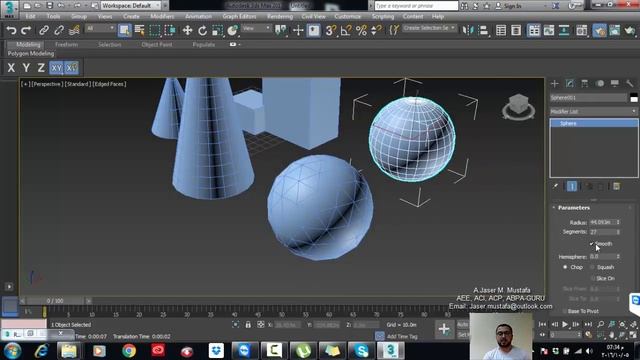This screenshot has height=360, width=640.
Task: Enable the Slice On checkbox
Action: pyautogui.click(x=593, y=278)
